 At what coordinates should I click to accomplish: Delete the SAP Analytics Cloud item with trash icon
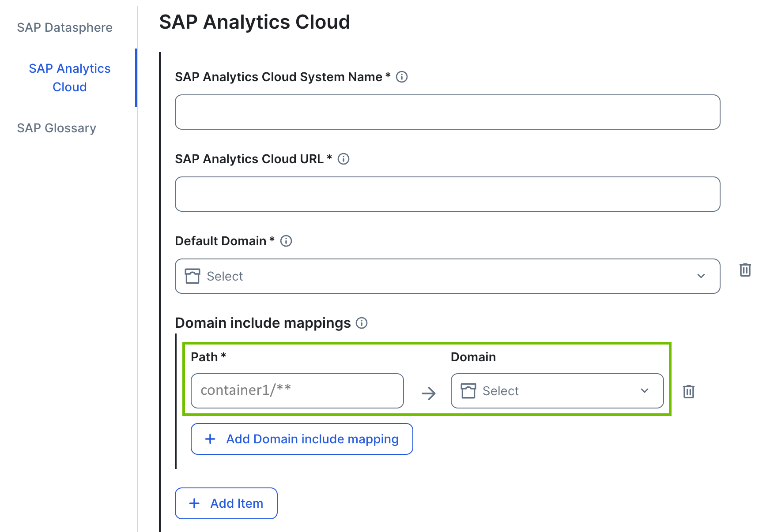(x=745, y=270)
